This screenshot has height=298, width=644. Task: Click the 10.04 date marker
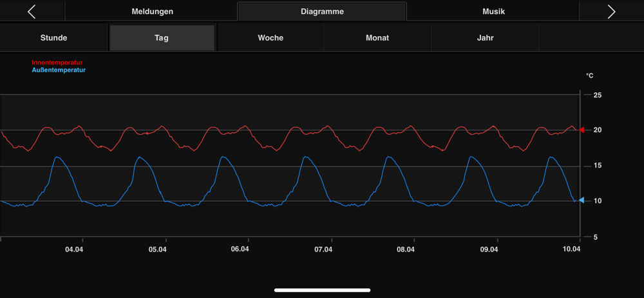click(571, 249)
